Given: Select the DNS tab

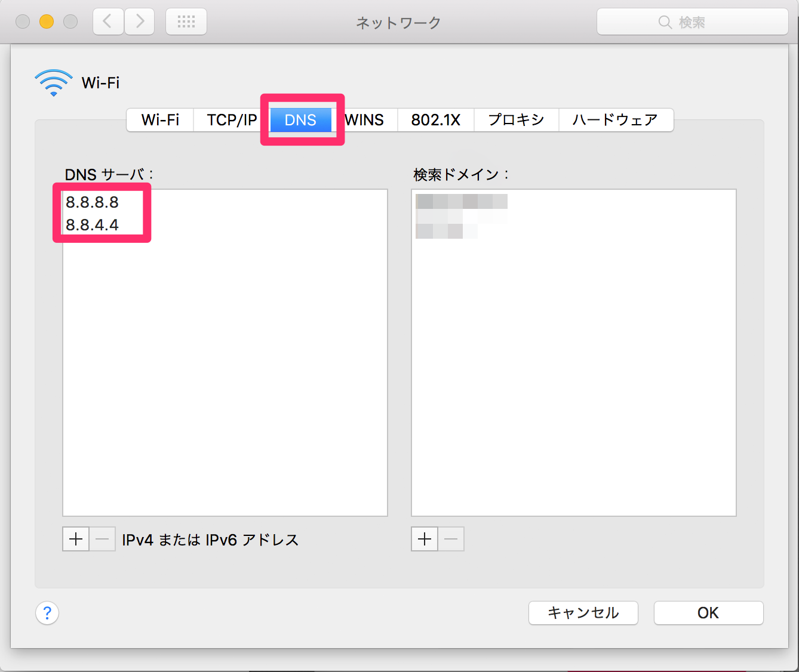Looking at the screenshot, I should [300, 120].
